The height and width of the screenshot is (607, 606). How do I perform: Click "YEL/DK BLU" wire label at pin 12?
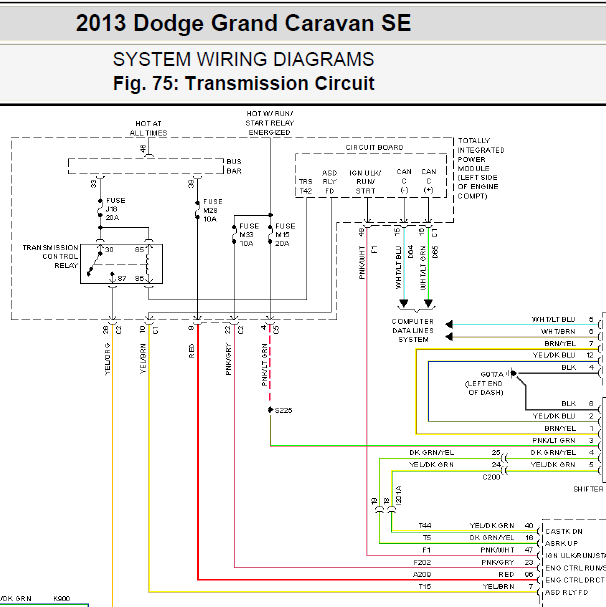point(554,355)
